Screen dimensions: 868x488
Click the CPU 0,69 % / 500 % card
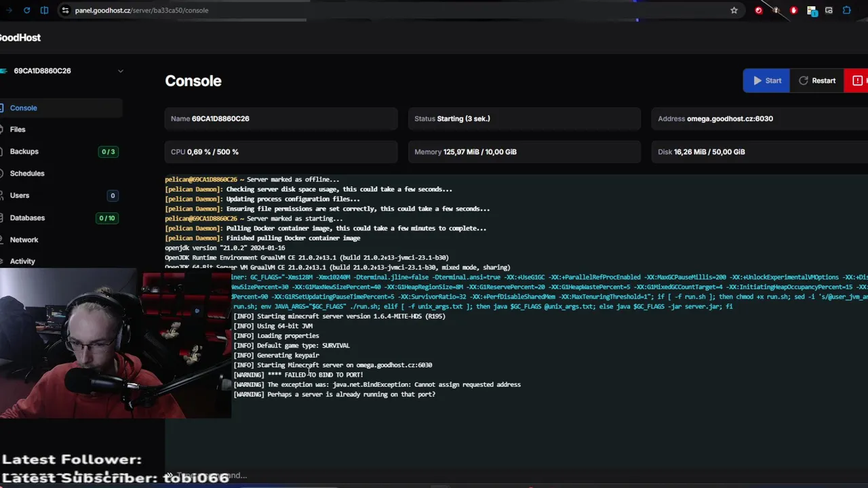coord(281,152)
